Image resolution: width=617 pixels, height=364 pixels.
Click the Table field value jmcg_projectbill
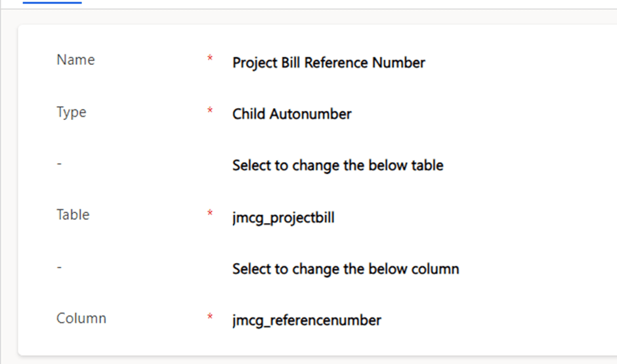(283, 217)
